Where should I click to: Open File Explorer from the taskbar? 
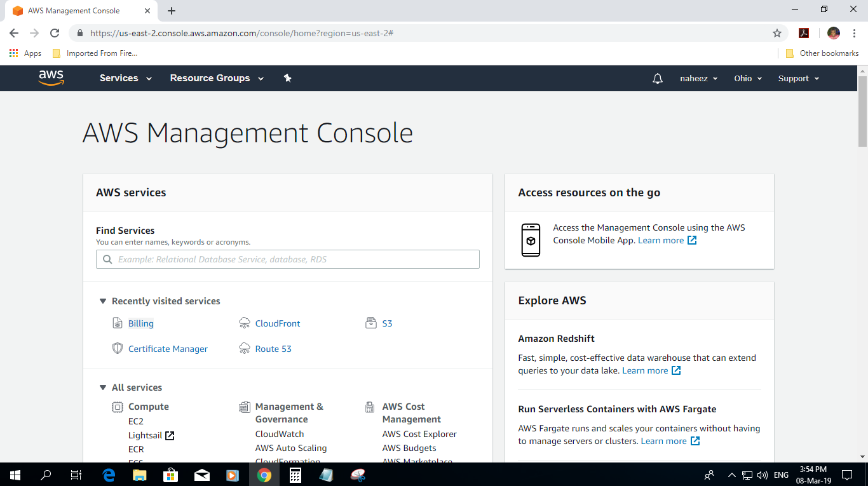(x=140, y=475)
